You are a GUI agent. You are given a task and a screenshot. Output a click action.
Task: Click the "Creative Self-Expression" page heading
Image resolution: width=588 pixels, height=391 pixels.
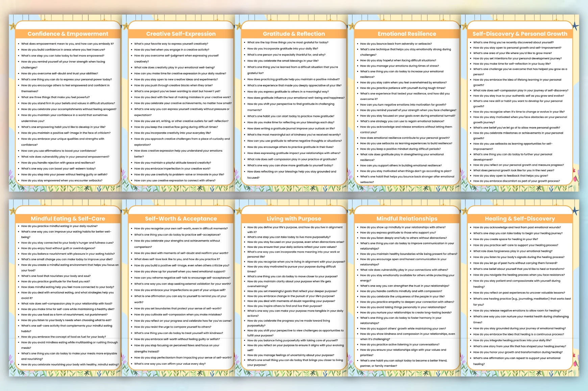coord(181,34)
